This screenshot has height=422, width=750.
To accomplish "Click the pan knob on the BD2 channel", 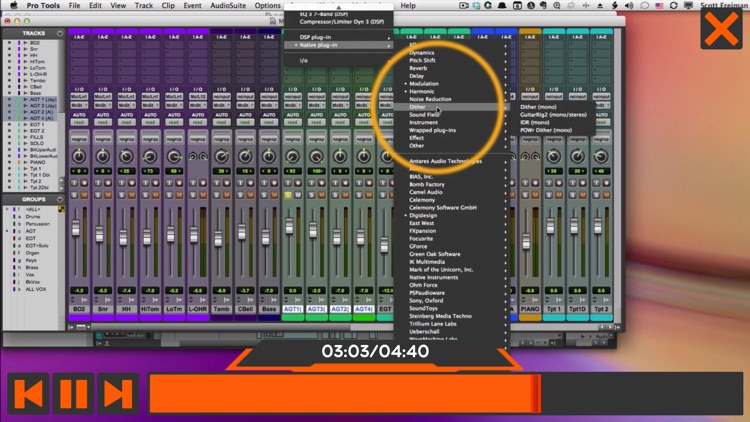I will (78, 157).
